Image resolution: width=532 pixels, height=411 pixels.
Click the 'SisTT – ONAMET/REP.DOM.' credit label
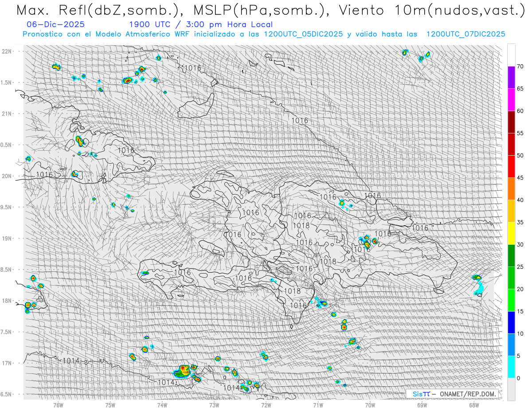[x=454, y=394]
